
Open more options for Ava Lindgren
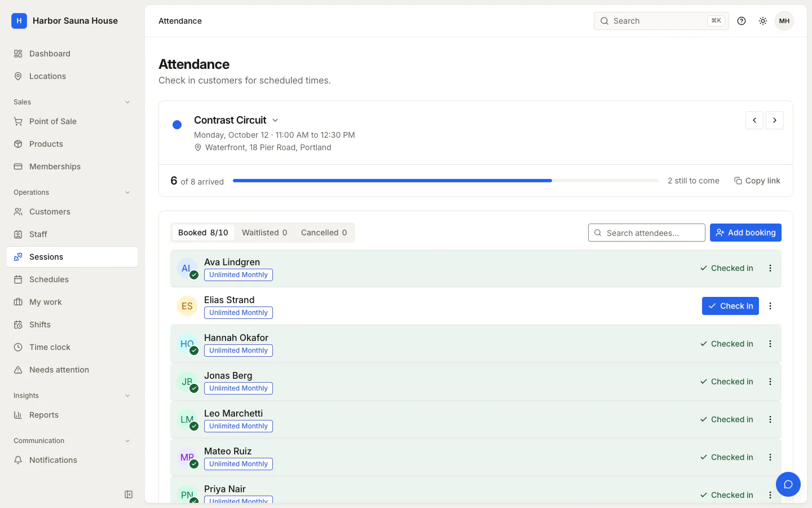pyautogui.click(x=770, y=268)
